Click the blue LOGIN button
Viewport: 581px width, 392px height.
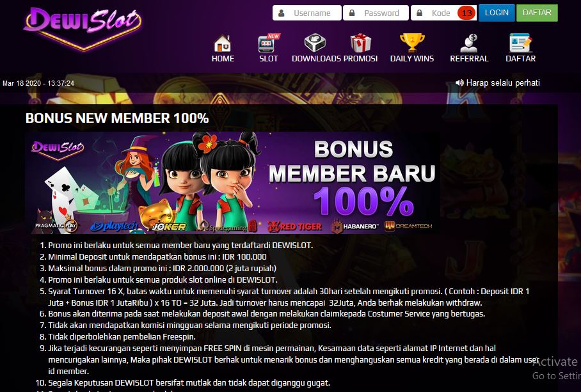[x=497, y=13]
